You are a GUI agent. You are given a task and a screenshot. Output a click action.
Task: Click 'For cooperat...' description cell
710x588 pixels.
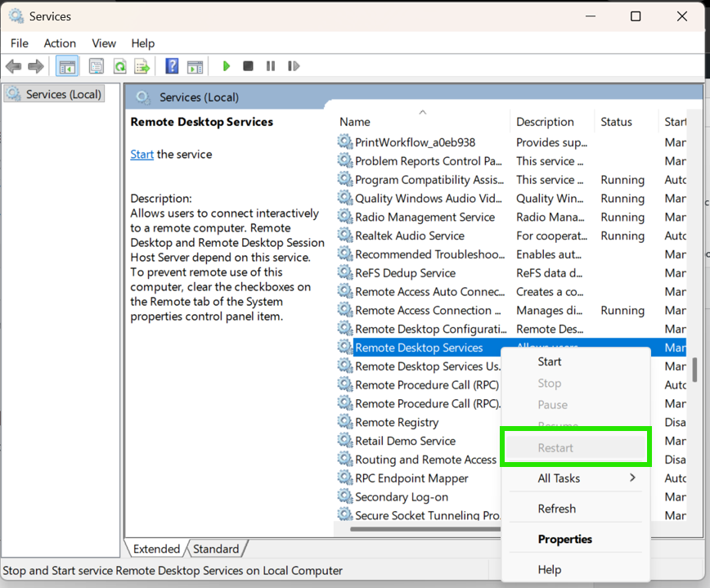point(551,236)
